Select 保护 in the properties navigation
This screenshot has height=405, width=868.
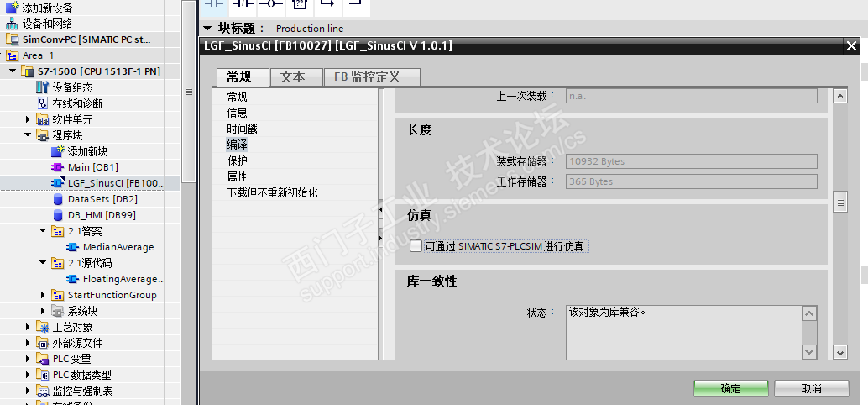(x=238, y=161)
